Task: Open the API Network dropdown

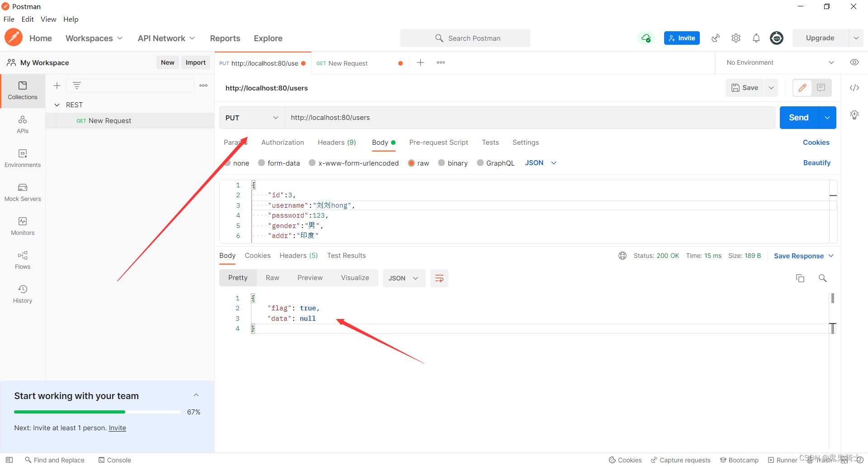Action: [x=166, y=38]
